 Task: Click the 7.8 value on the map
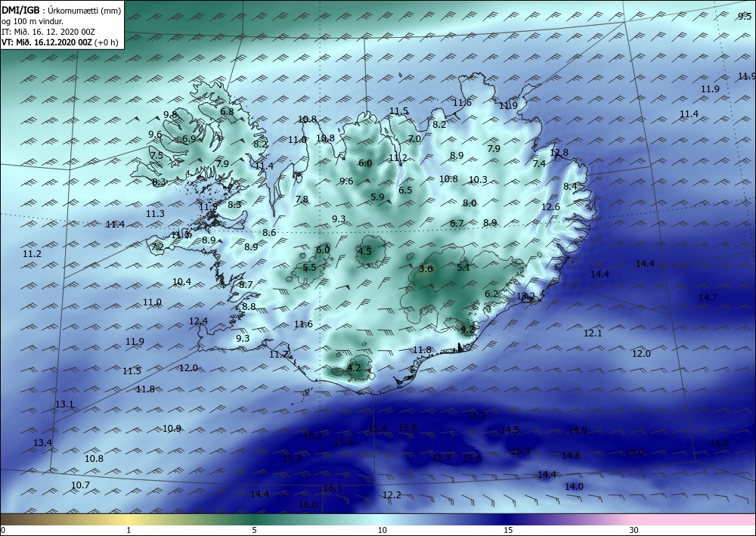(302, 199)
